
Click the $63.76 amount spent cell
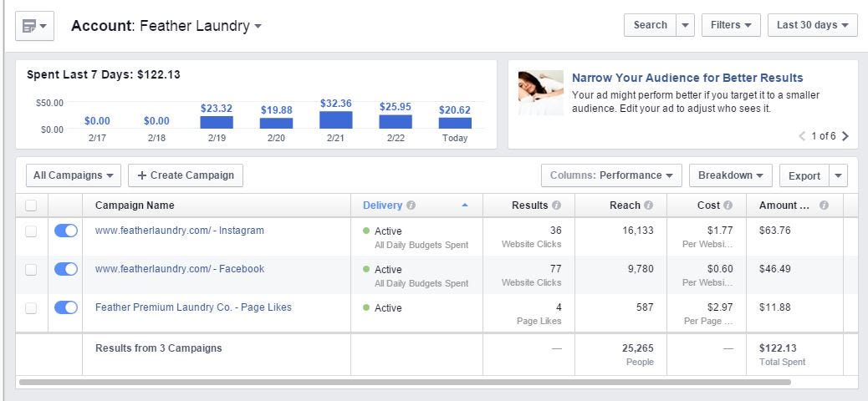775,231
